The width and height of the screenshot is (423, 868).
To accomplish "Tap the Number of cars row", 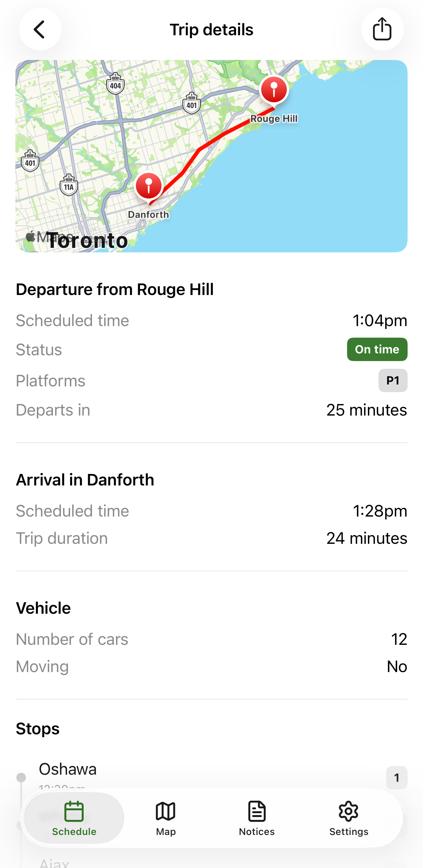I will click(x=211, y=639).
